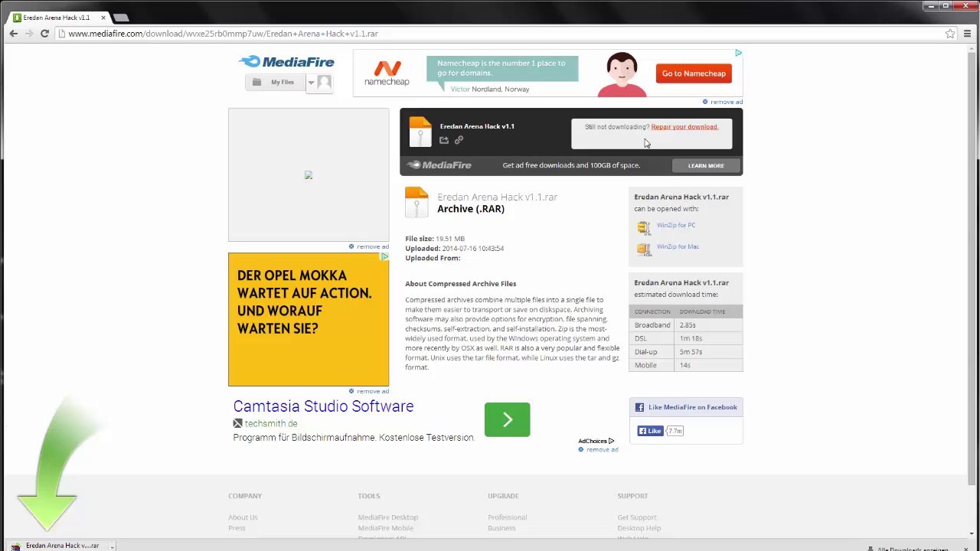The height and width of the screenshot is (551, 980).
Task: Remove the ad below the Namecheap banner
Action: click(723, 102)
